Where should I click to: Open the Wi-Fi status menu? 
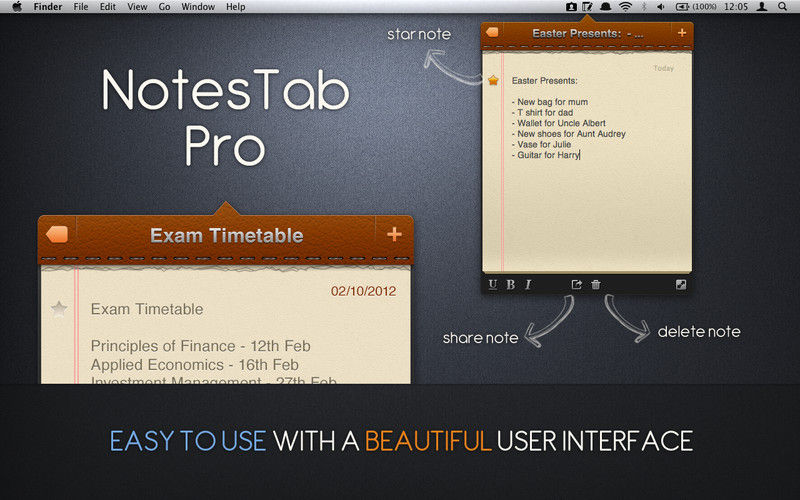625,7
